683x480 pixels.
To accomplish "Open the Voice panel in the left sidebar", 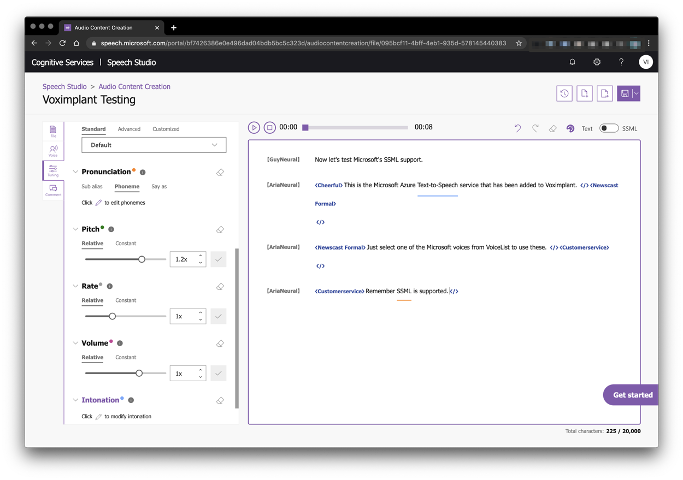I will [x=53, y=151].
